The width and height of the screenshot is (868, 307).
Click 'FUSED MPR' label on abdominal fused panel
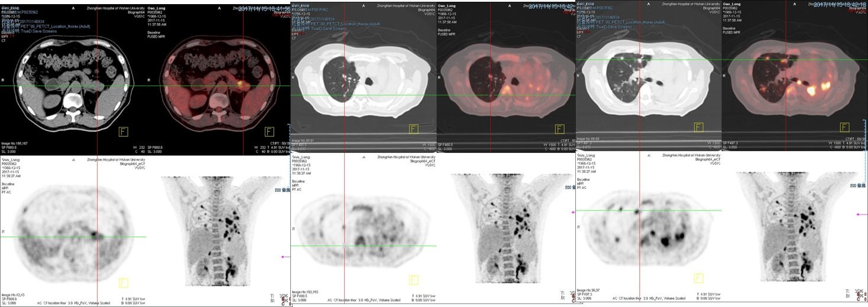pyautogui.click(x=156, y=37)
